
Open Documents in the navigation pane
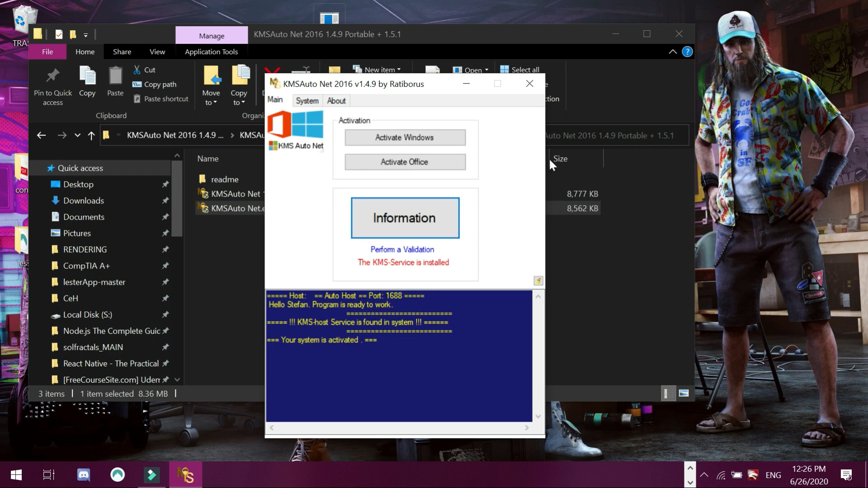tap(84, 217)
